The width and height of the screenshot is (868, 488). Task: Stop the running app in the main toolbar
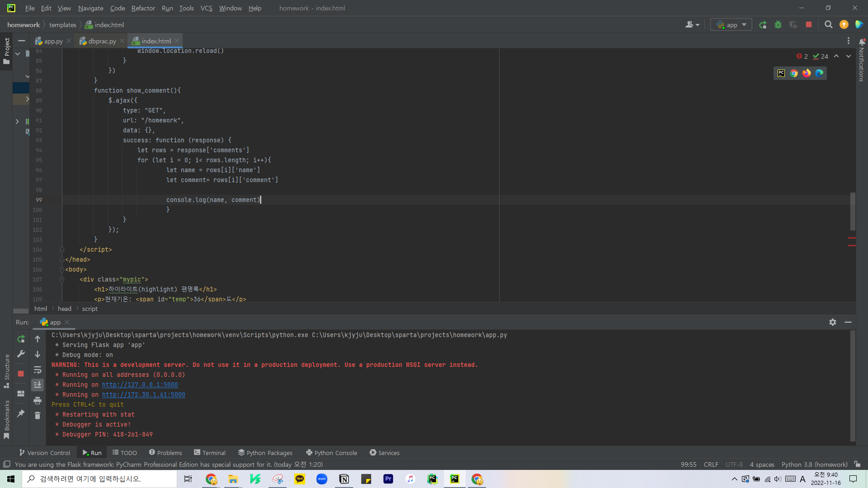[x=809, y=25]
